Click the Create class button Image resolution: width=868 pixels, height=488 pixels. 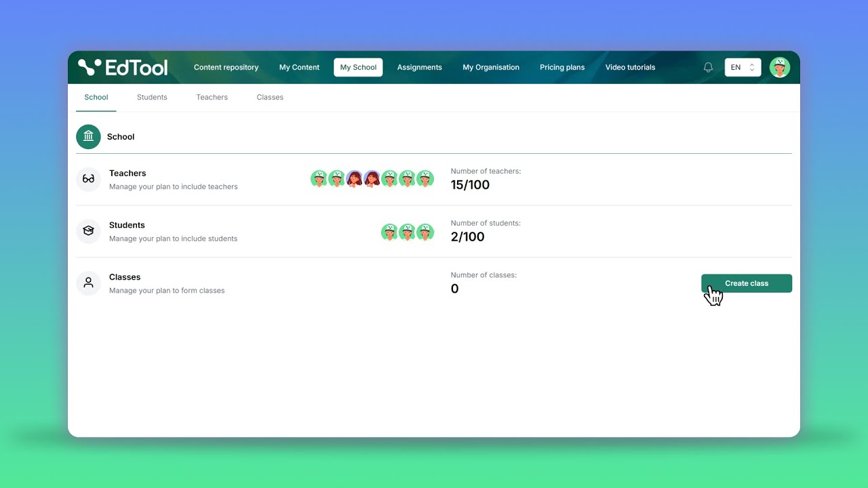pos(747,283)
